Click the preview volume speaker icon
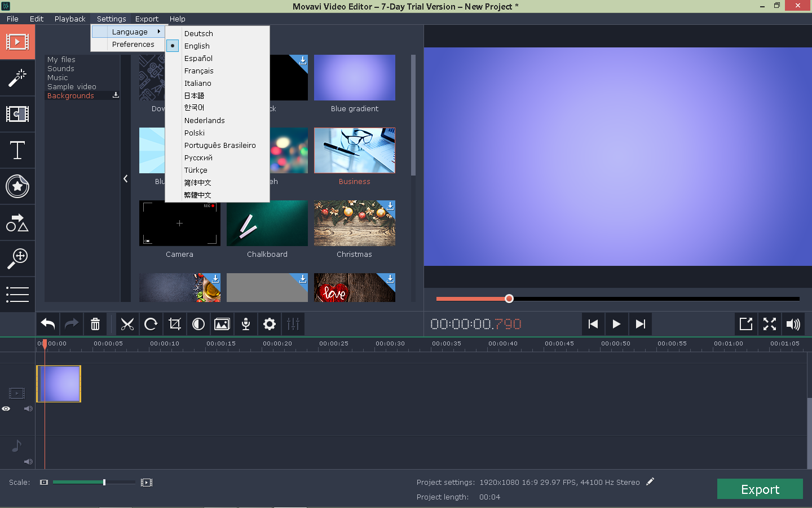This screenshot has width=812, height=508. pyautogui.click(x=793, y=324)
